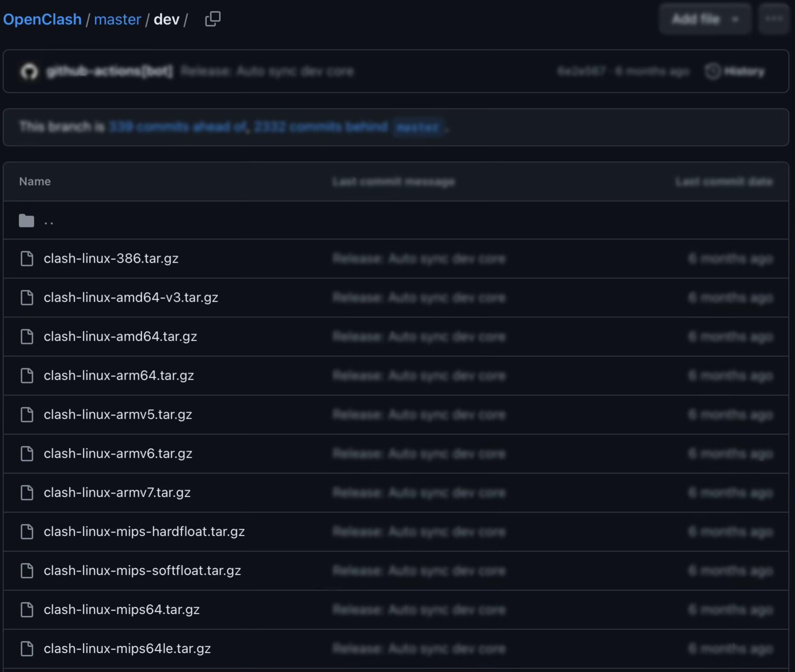Open the commits behind link

click(x=321, y=127)
